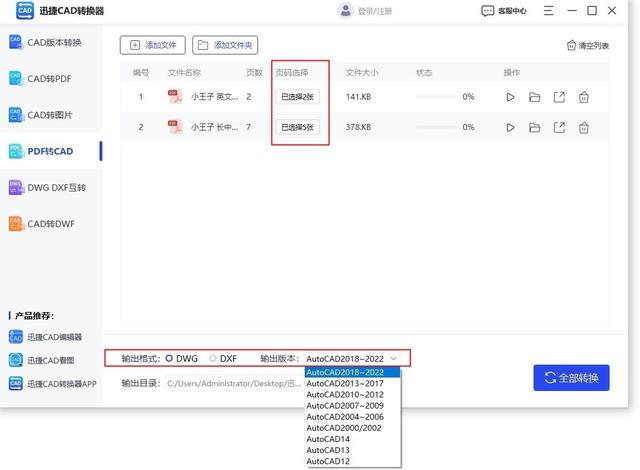Screen dimensions: 640x470
Task: Open output folder for file 1
Action: click(x=534, y=97)
